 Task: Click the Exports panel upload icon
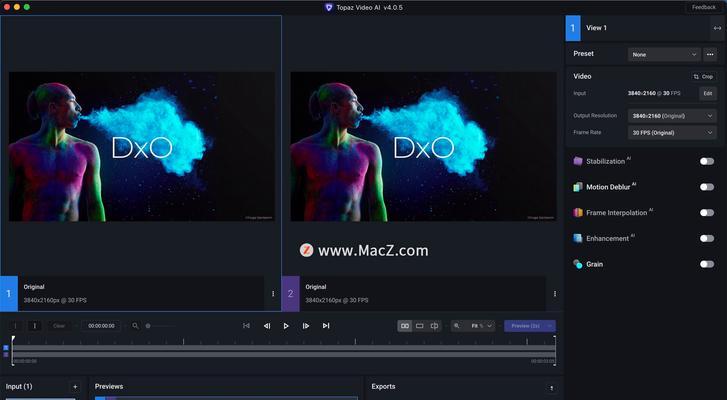[552, 387]
